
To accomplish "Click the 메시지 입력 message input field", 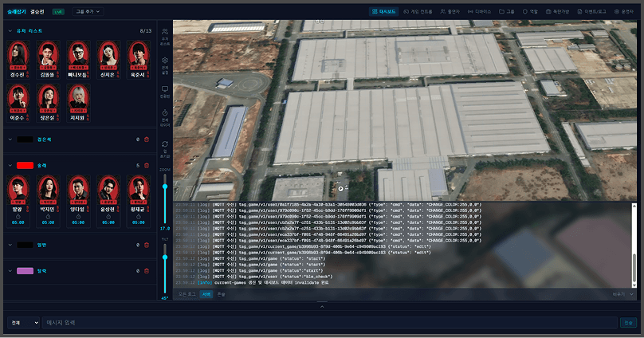I will (330, 323).
